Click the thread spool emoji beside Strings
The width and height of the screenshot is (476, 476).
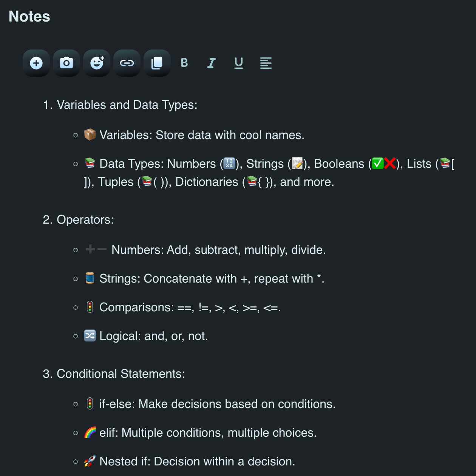(90, 278)
